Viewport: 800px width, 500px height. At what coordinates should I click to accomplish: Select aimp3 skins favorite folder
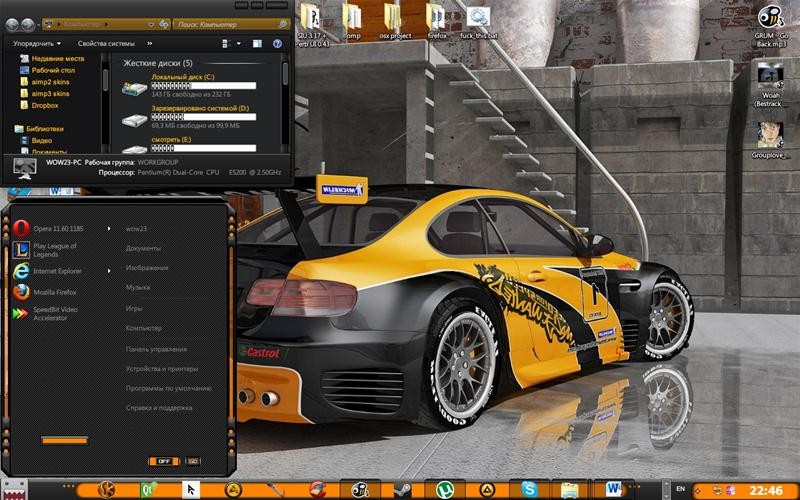45,94
